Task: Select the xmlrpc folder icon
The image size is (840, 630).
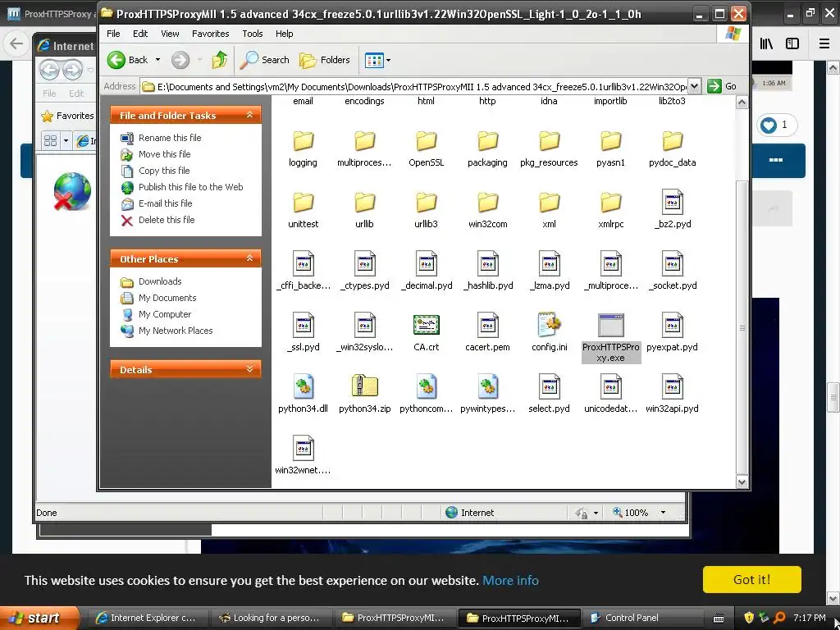Action: [610, 203]
